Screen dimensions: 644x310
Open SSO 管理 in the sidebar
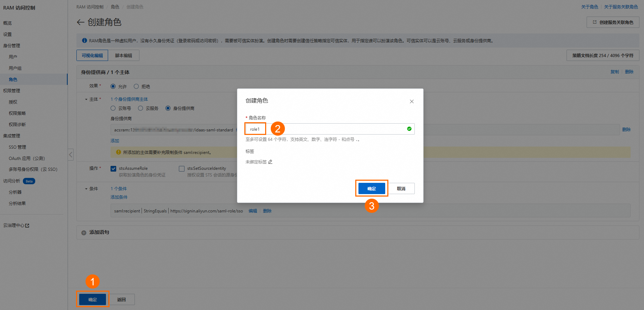click(18, 147)
